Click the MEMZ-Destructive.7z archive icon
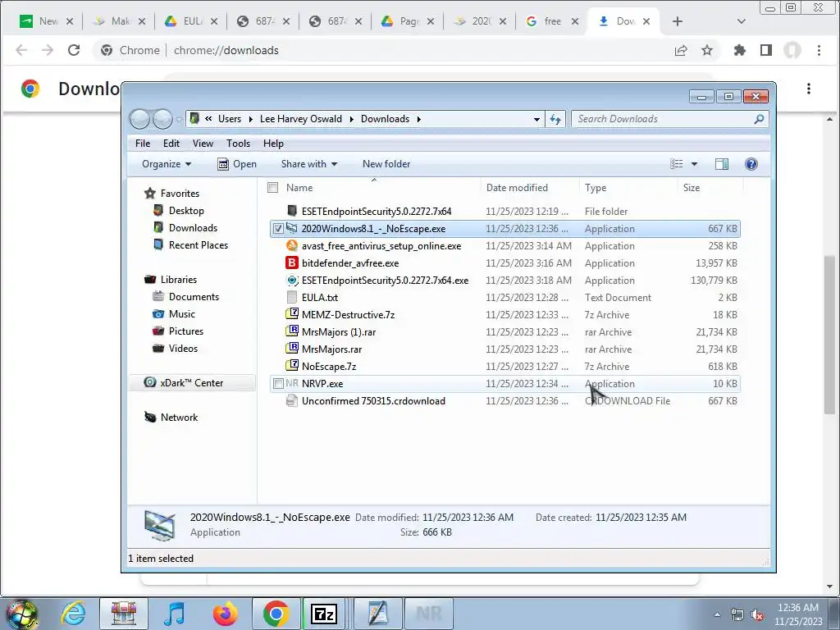 click(x=292, y=314)
